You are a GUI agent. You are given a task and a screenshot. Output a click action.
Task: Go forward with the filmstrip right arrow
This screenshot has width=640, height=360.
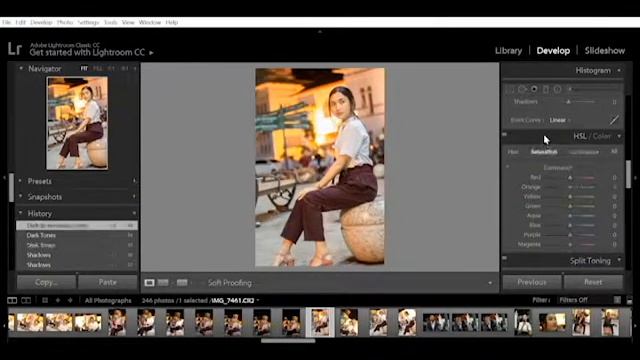pyautogui.click(x=70, y=300)
